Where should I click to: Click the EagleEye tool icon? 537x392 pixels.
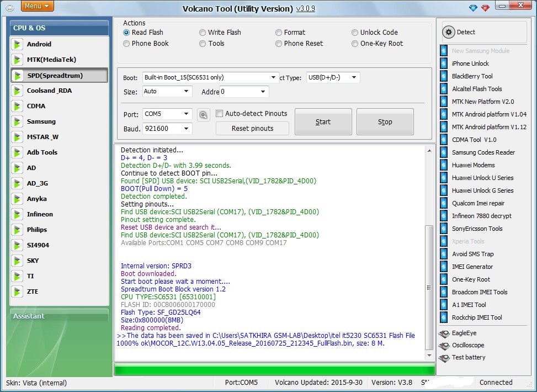[444, 333]
